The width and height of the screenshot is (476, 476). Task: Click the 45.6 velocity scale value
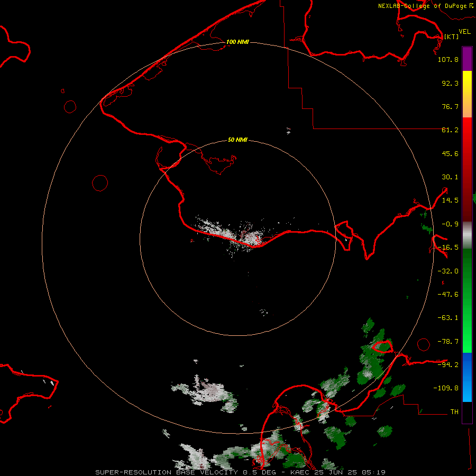click(450, 153)
